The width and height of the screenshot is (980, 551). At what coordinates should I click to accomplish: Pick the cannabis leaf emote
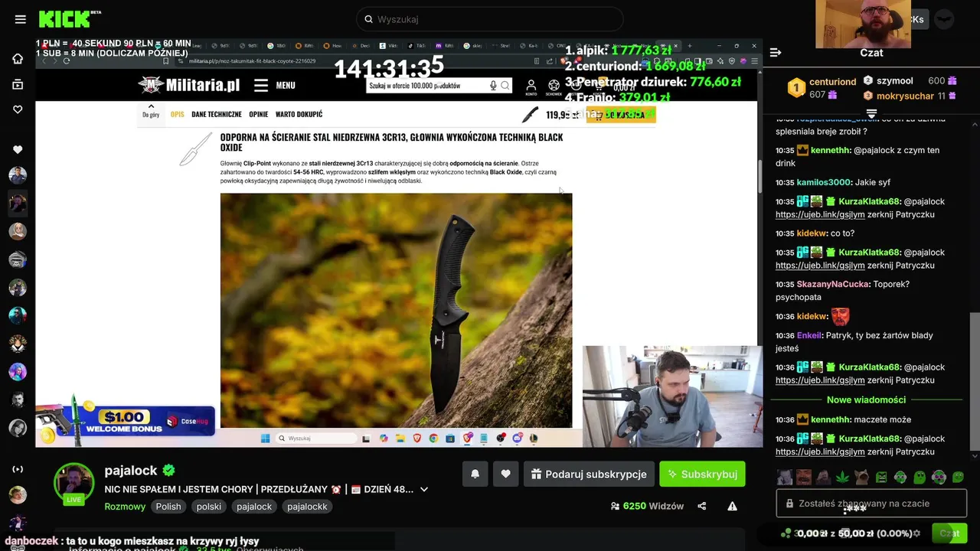[x=842, y=477]
